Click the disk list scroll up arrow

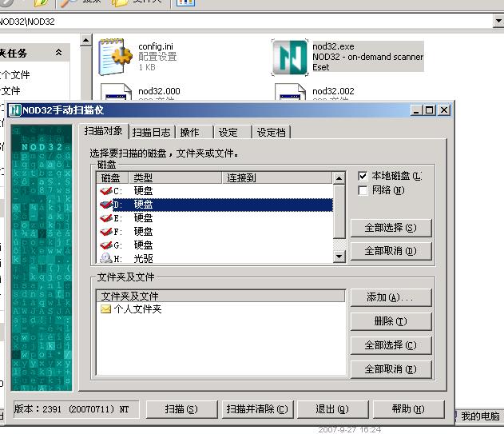pyautogui.click(x=339, y=178)
